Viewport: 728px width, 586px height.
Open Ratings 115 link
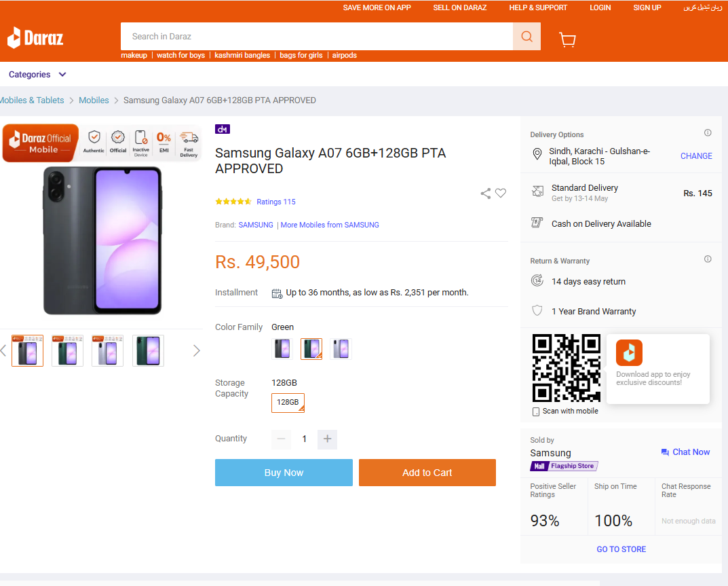click(275, 202)
